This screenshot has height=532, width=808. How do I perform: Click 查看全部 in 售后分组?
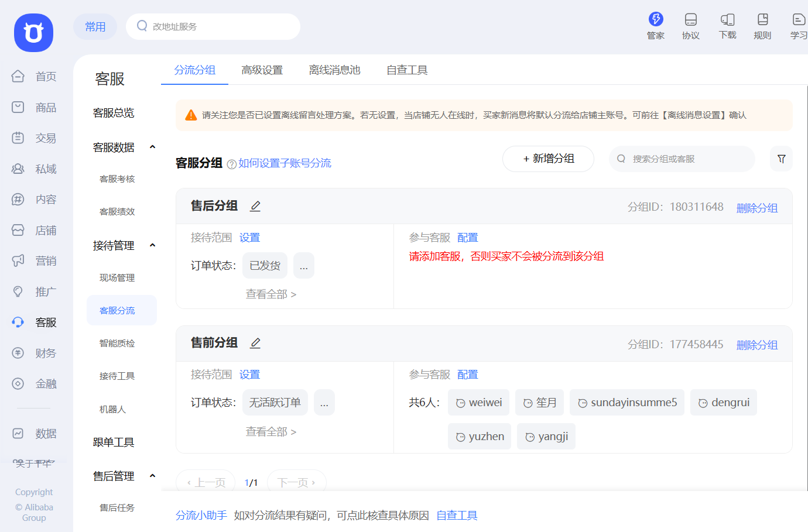click(x=271, y=294)
